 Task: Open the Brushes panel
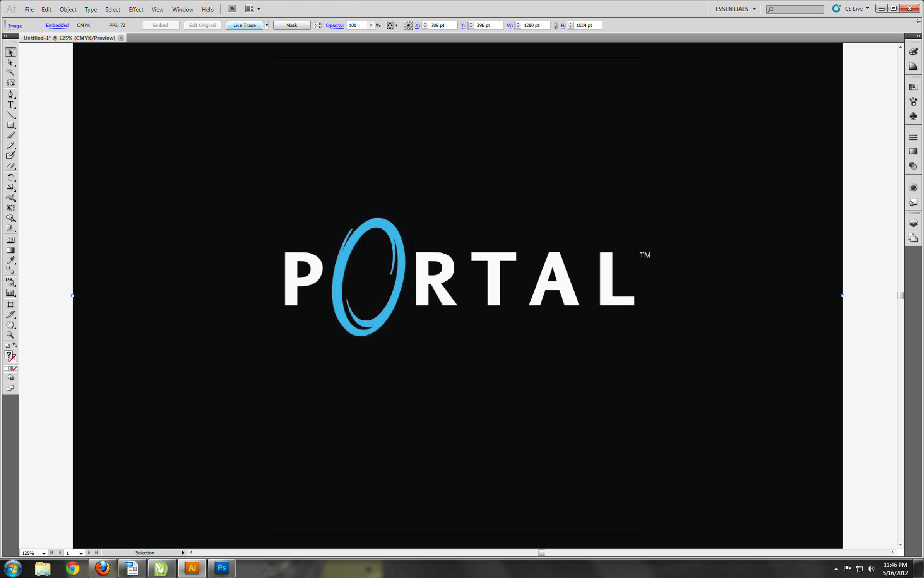click(913, 101)
